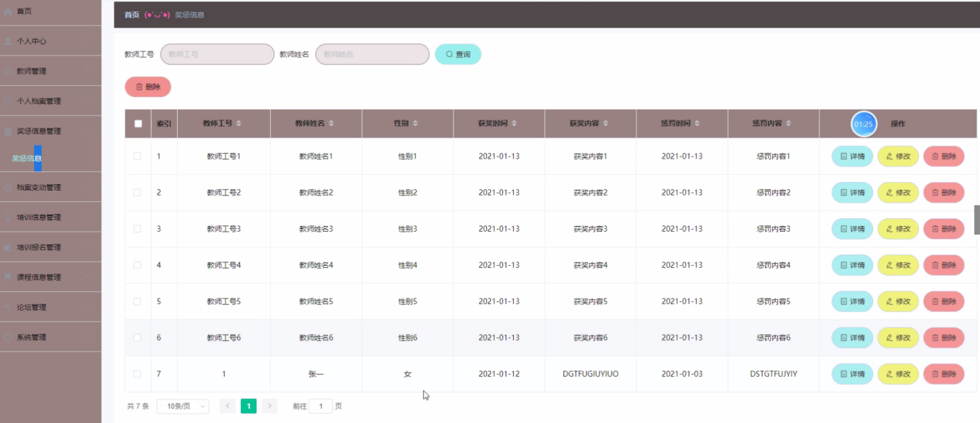Select 奖惩信息 submenu item

click(x=27, y=158)
